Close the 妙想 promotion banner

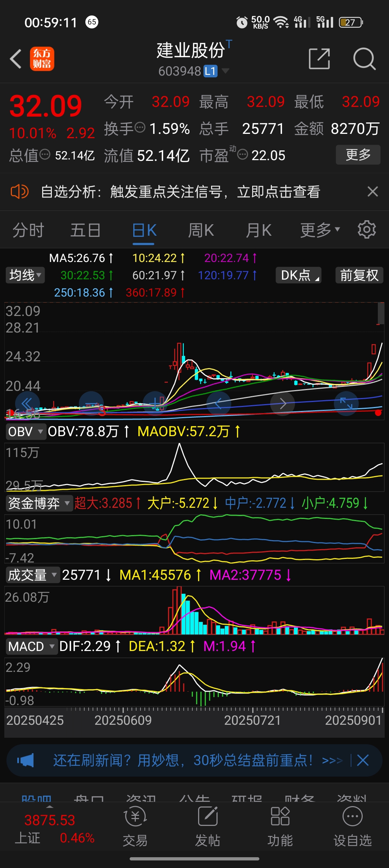click(363, 760)
